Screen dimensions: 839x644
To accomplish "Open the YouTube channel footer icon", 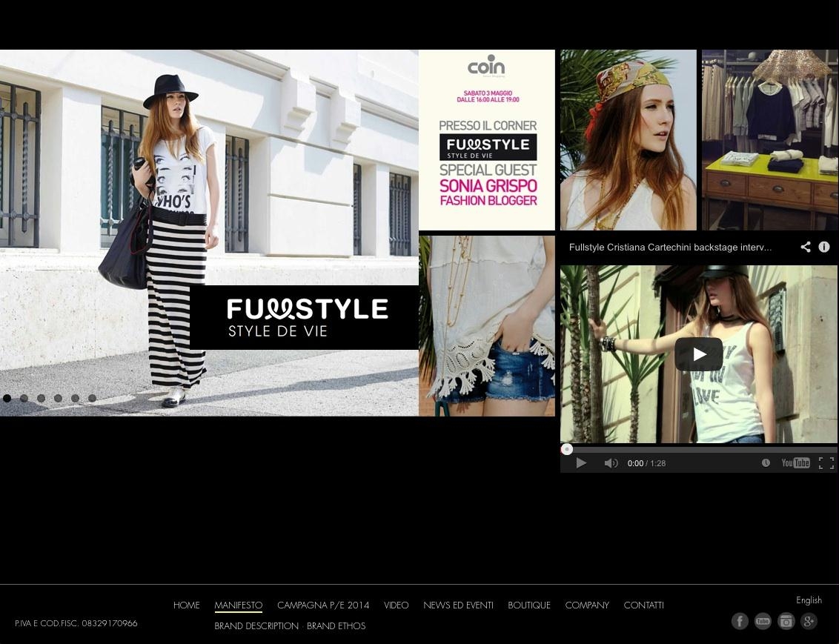I will pos(763,621).
